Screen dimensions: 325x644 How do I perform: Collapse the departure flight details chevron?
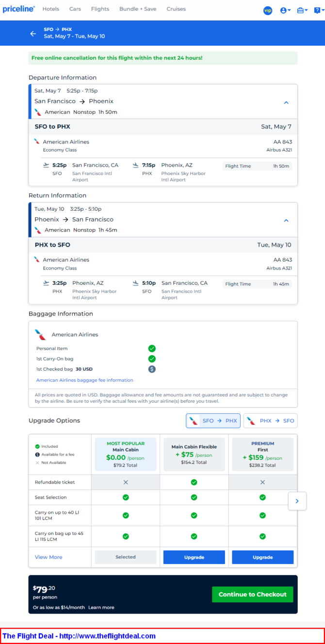click(x=286, y=103)
